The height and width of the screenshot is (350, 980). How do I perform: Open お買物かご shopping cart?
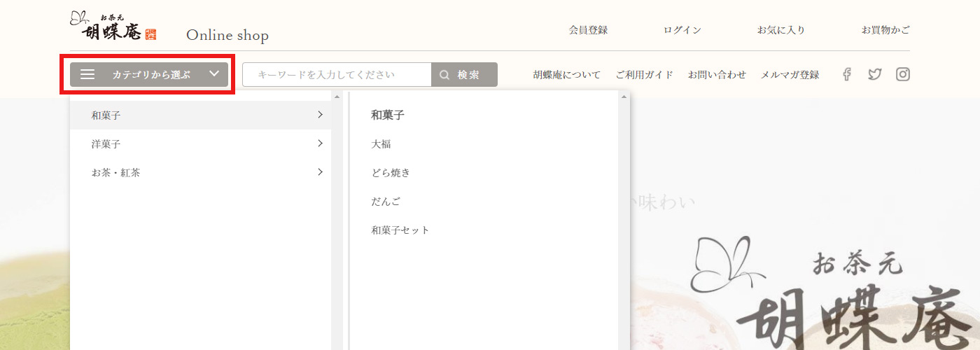[885, 30]
